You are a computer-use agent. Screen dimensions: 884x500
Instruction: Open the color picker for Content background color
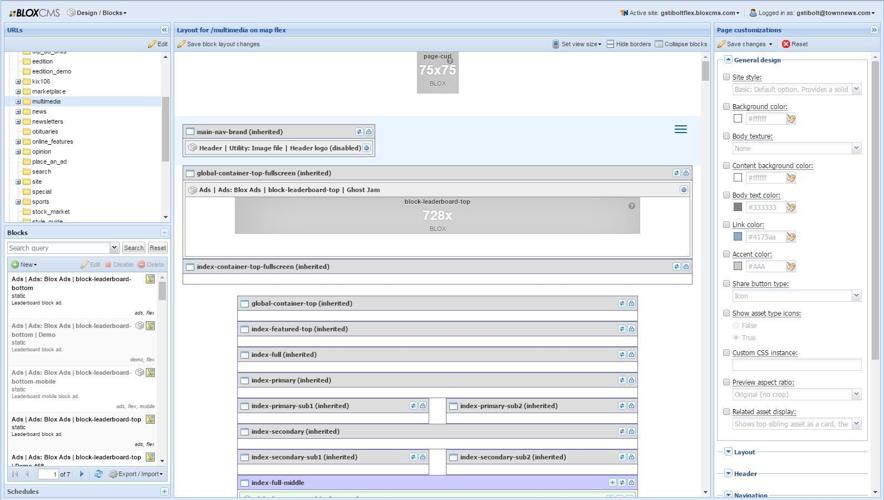click(791, 178)
